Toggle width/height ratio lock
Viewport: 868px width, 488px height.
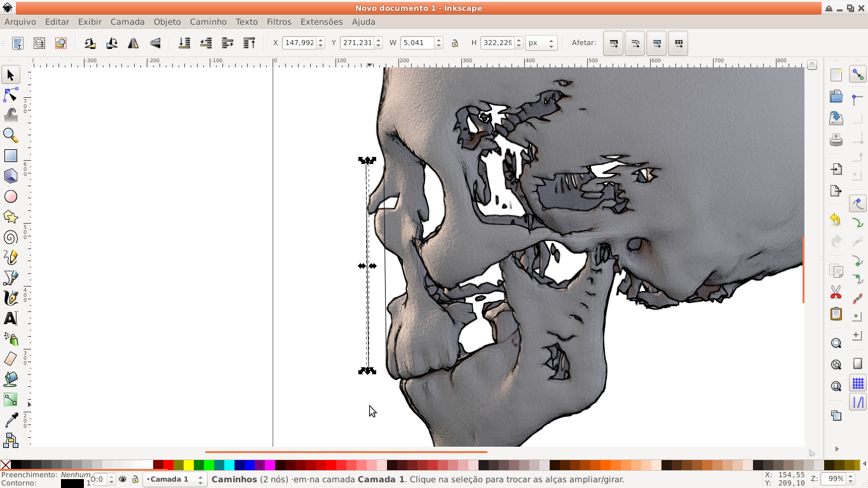tap(455, 43)
